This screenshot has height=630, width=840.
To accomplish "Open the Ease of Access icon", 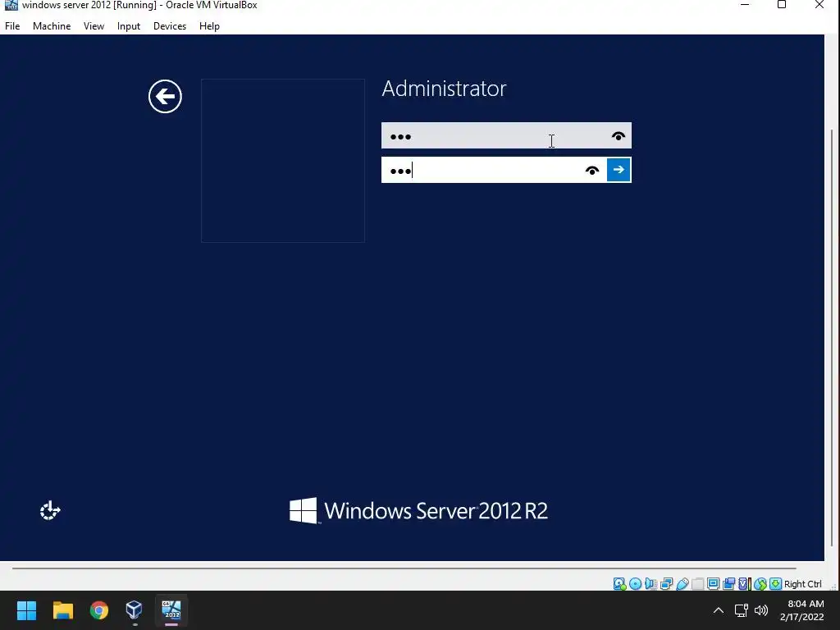I will click(x=50, y=510).
